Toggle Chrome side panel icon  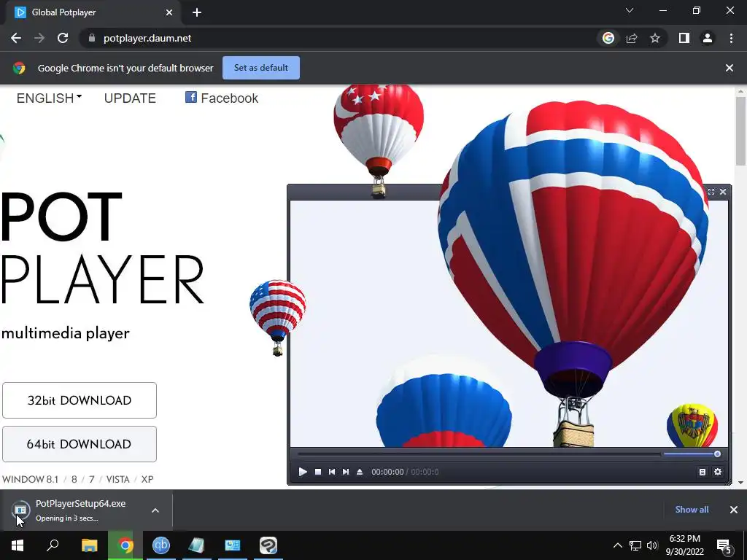[x=684, y=38]
